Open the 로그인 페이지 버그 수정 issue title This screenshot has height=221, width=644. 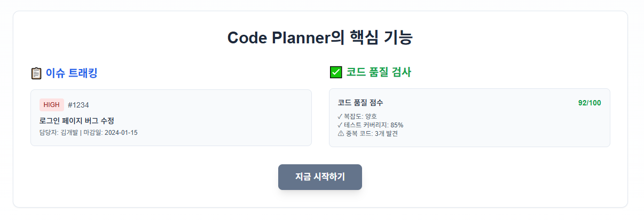coord(77,120)
